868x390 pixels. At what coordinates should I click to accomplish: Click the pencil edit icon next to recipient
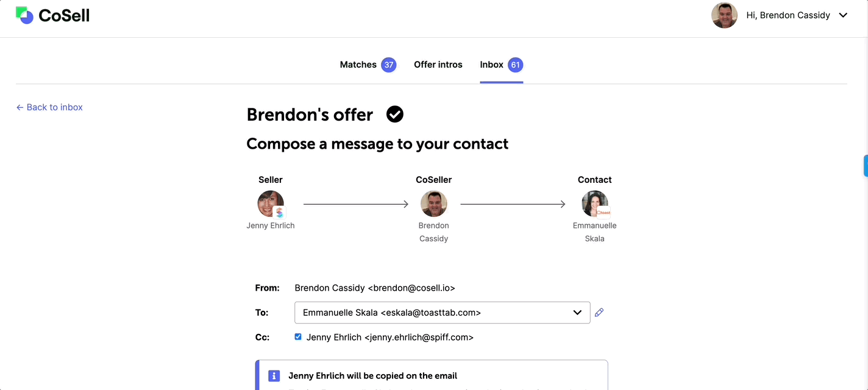599,313
